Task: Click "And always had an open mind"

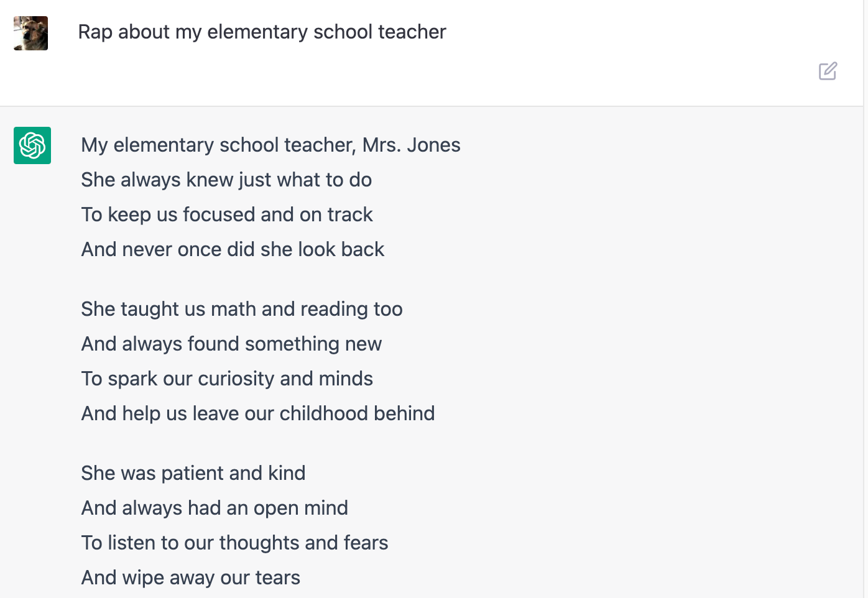Action: pos(215,508)
